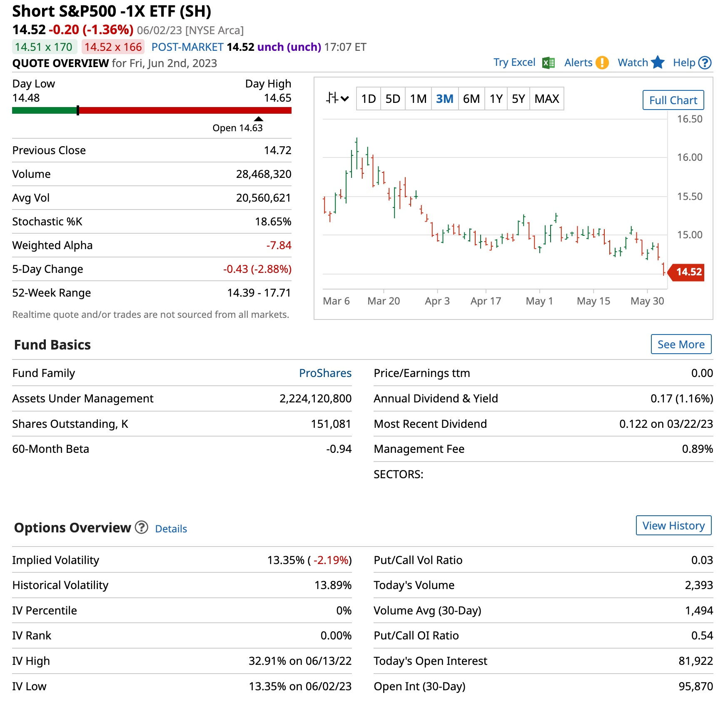The width and height of the screenshot is (728, 709).
Task: Open the Alerts link
Action: point(578,62)
